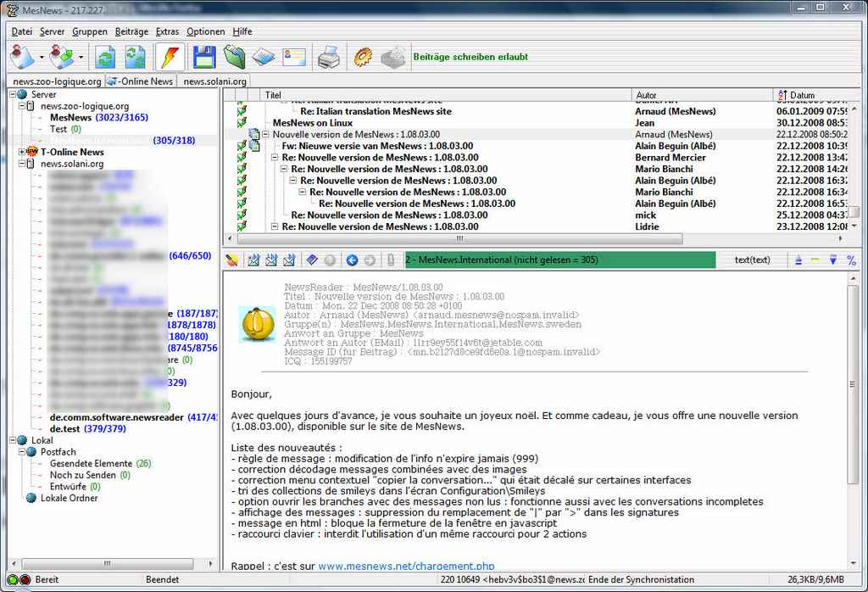Viewport: 868px width, 592px height.
Task: Switch to the news.solani.org tab
Action: click(214, 81)
